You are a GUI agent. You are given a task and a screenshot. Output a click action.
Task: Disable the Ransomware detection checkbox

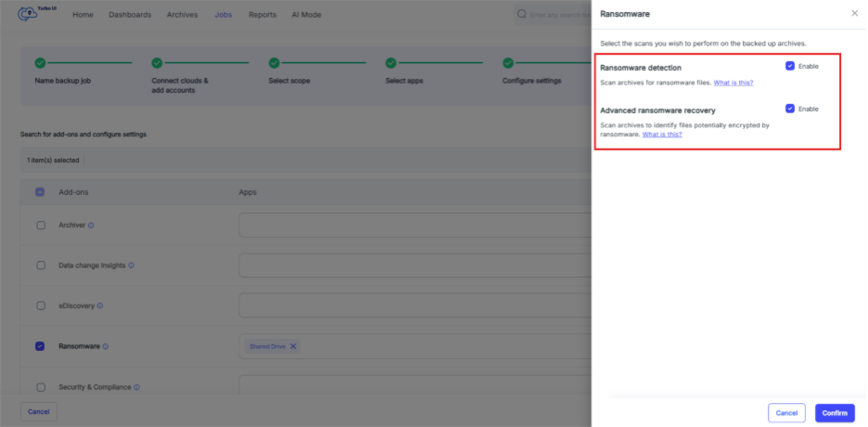click(790, 67)
